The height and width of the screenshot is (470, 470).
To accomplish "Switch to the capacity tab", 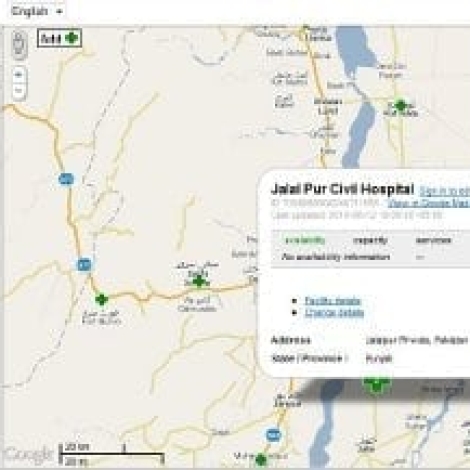I will click(370, 240).
